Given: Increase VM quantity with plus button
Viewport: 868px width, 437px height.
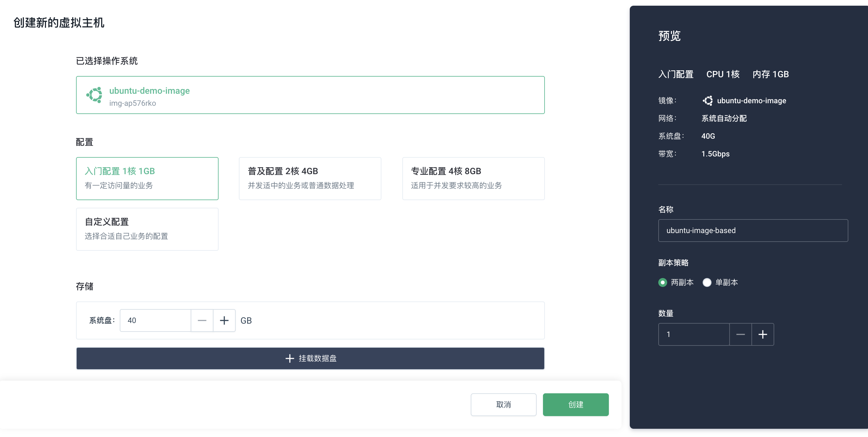Looking at the screenshot, I should 763,334.
